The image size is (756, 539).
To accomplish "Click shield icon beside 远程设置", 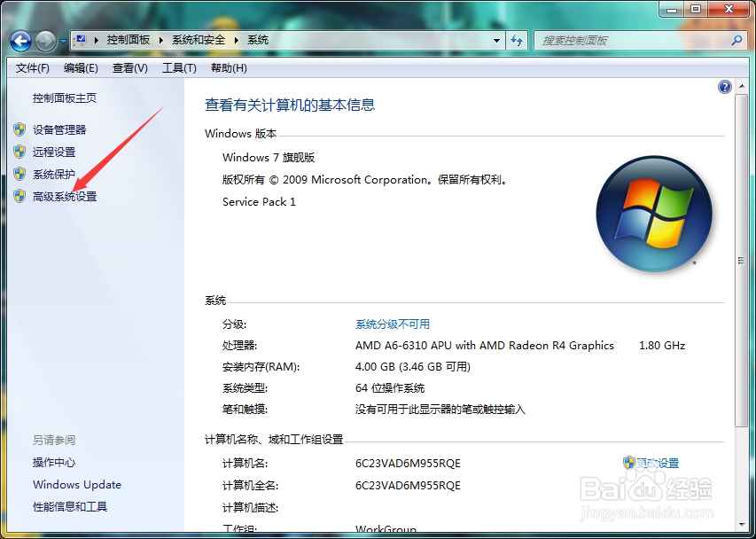I will pyautogui.click(x=19, y=152).
